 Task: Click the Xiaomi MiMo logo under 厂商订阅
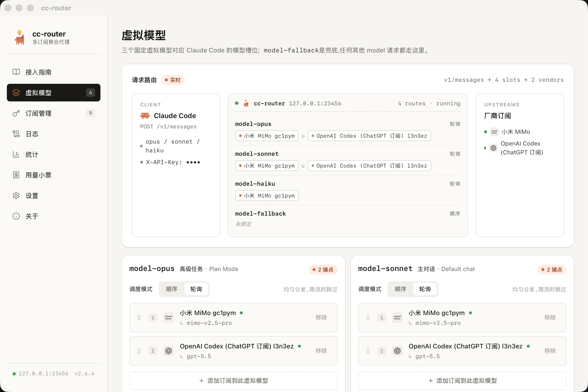coord(494,132)
